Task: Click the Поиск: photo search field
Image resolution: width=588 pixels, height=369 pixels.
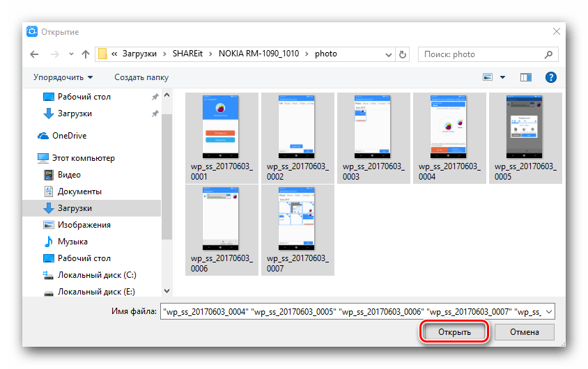Action: pyautogui.click(x=483, y=54)
